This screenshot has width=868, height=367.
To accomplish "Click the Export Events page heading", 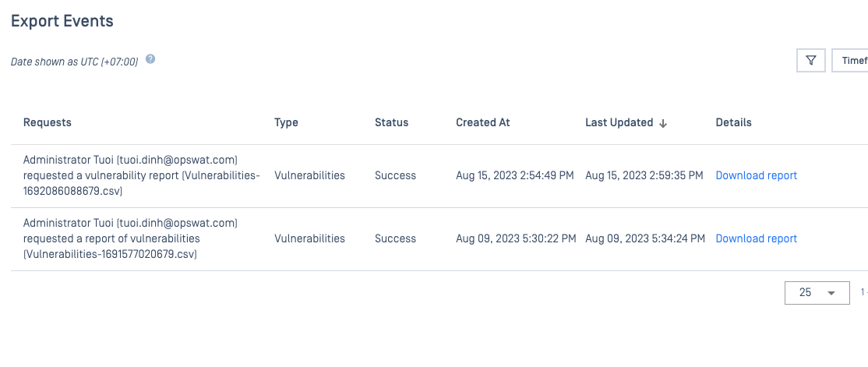I will (62, 21).
